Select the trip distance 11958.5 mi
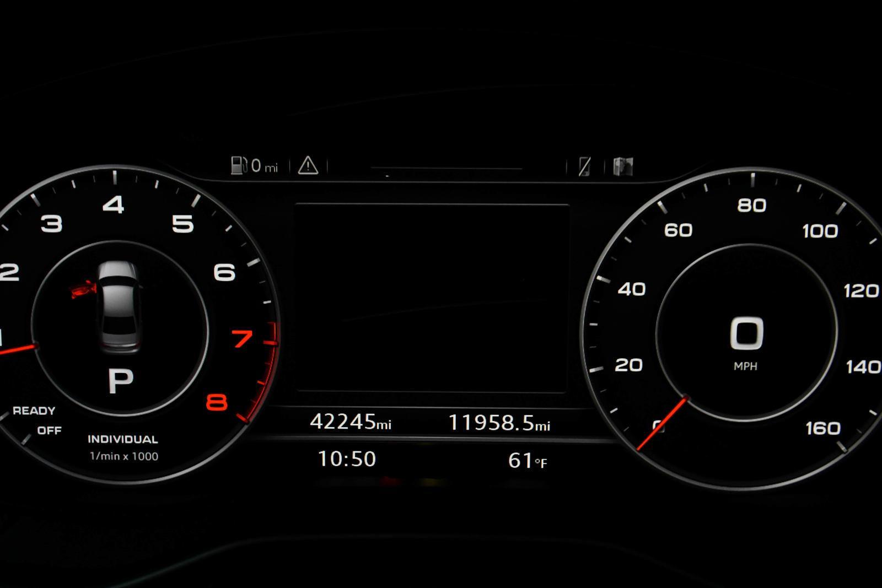This screenshot has width=882, height=588. tap(499, 423)
